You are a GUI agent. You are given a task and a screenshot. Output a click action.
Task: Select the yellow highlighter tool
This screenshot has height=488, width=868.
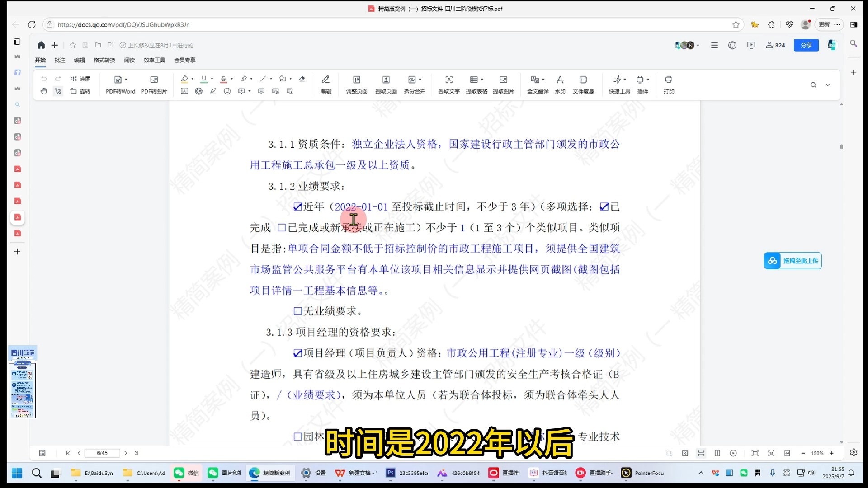click(x=184, y=79)
